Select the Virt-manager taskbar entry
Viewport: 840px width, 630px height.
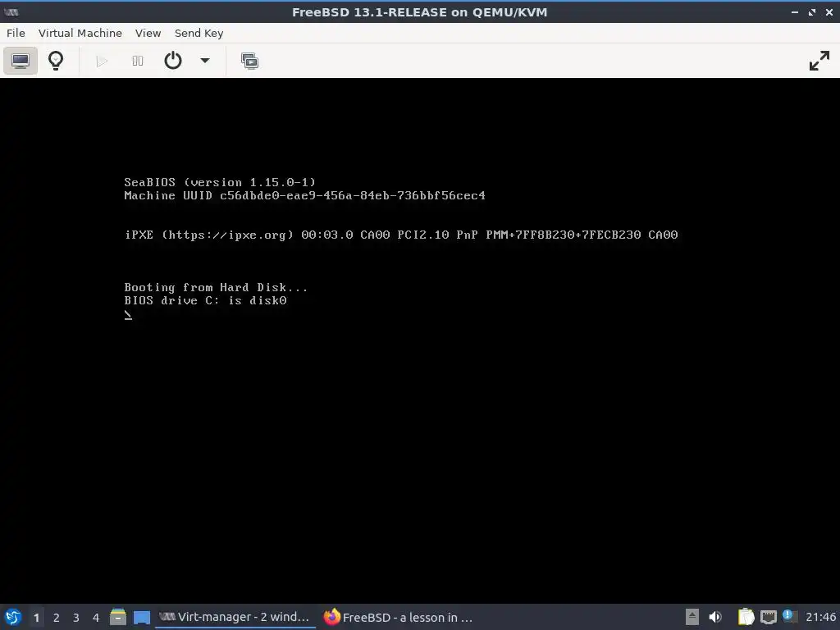235,617
